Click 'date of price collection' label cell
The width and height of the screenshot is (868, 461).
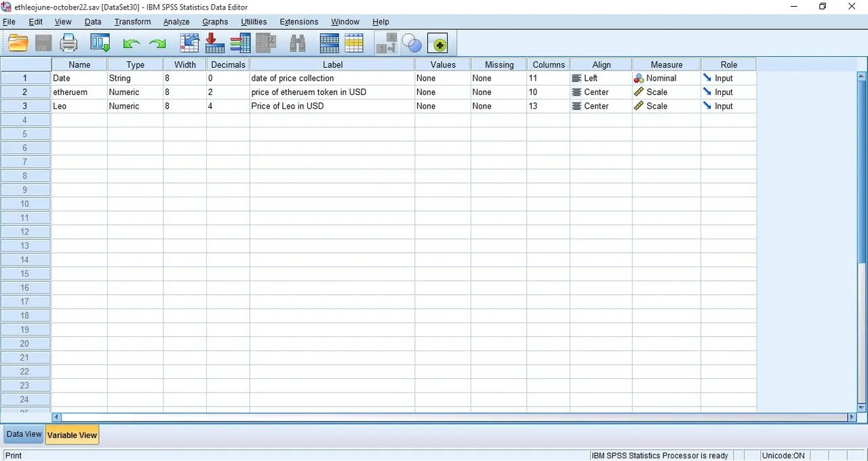[332, 78]
